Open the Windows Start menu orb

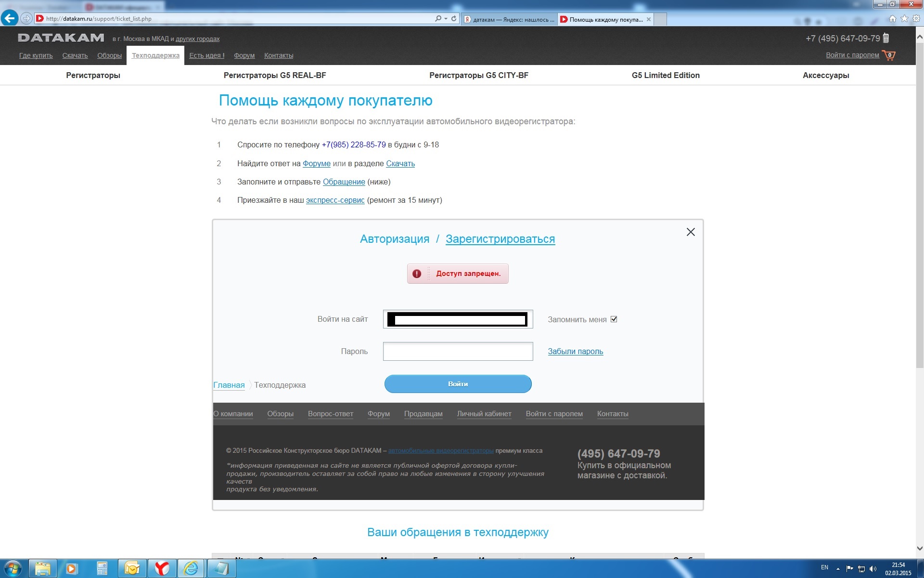[x=13, y=568]
